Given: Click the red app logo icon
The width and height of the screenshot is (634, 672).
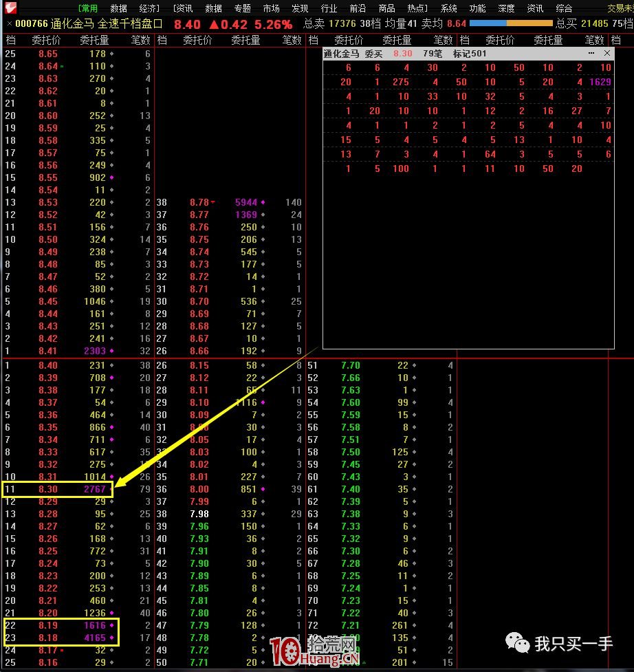Looking at the screenshot, I should tap(10, 8).
